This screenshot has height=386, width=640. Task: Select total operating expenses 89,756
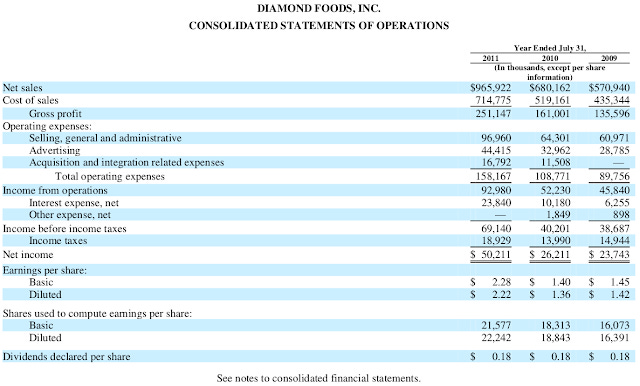615,177
